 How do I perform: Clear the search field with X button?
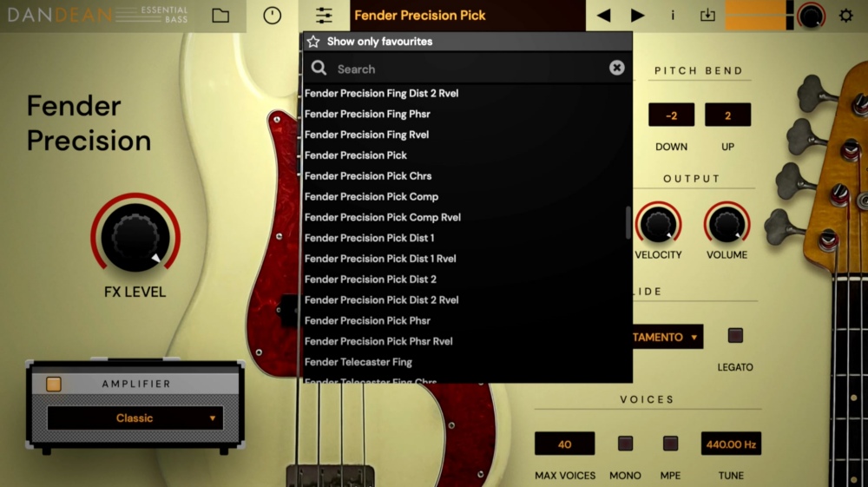[616, 68]
